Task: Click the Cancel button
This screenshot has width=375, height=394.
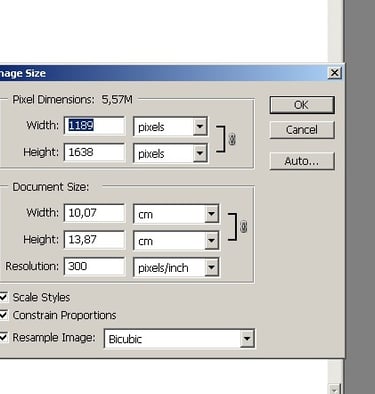Action: pos(302,130)
